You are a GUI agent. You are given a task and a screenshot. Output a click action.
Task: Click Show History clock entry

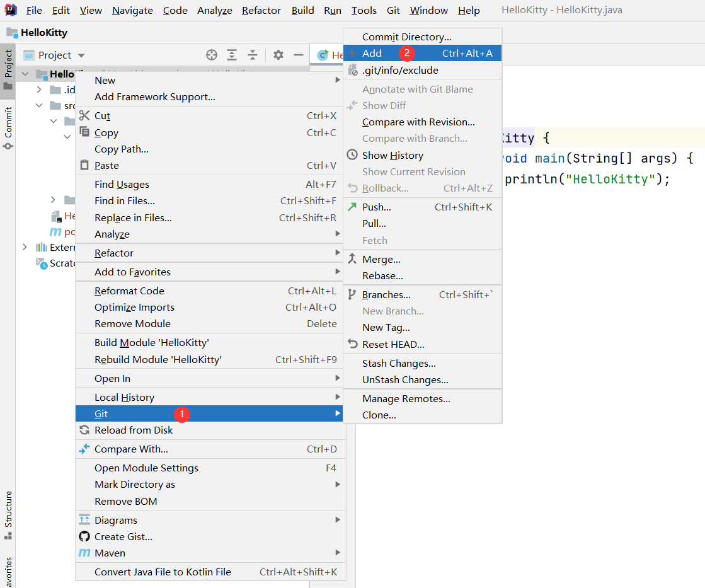tap(422, 155)
